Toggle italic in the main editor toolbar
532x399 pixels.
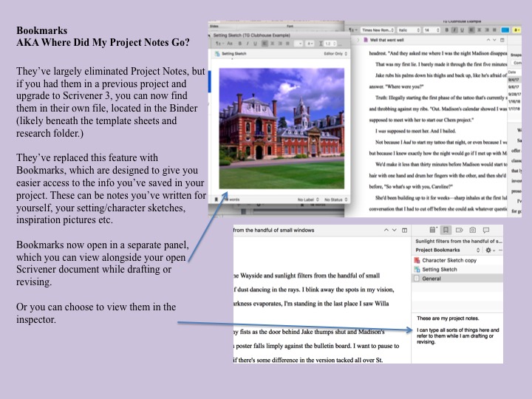coord(454,30)
